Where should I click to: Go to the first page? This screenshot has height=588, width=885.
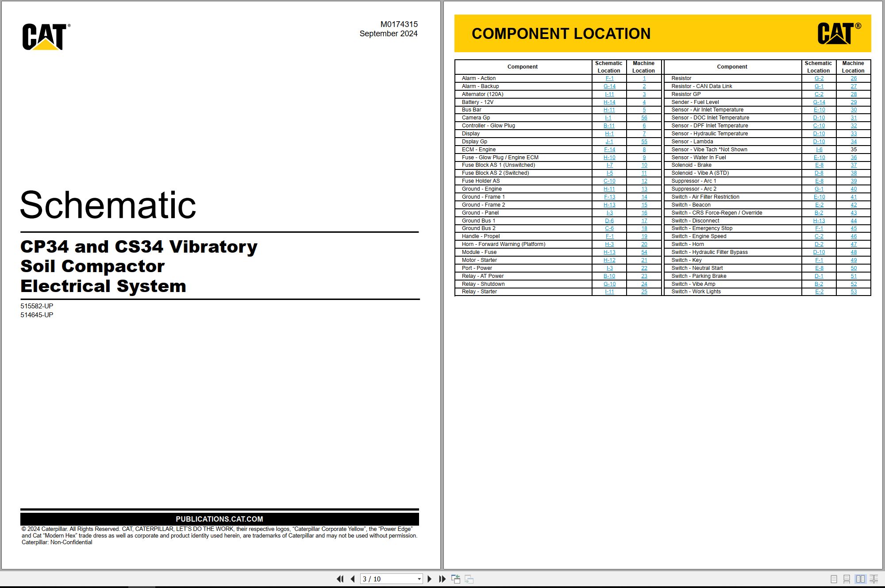(340, 579)
